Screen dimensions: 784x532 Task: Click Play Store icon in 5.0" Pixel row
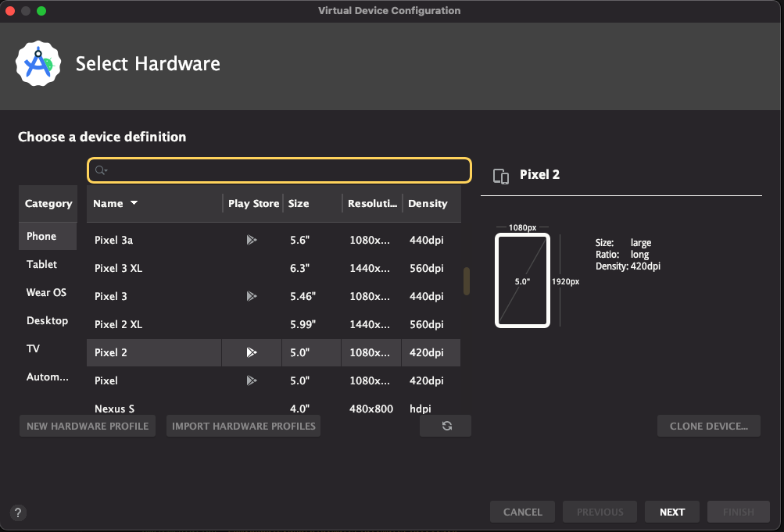click(x=252, y=380)
